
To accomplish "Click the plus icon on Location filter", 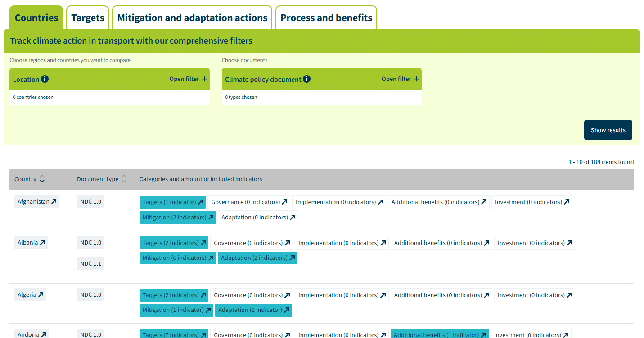I will pyautogui.click(x=205, y=79).
